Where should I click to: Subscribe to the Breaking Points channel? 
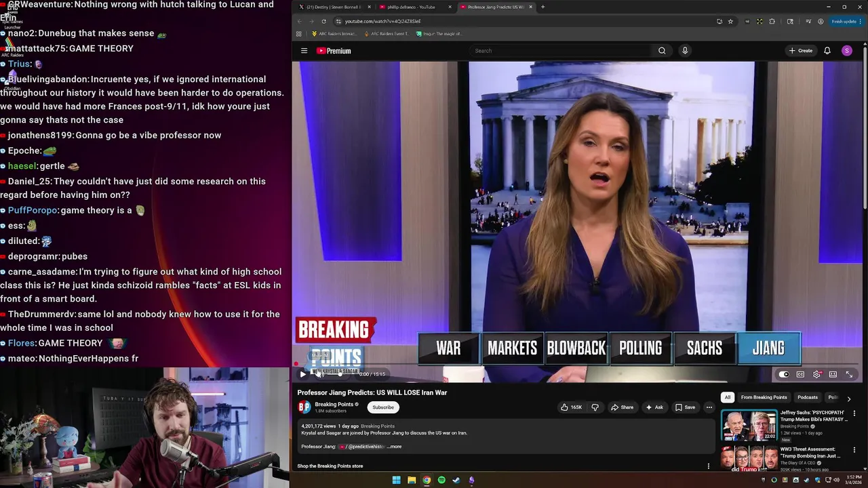click(x=383, y=407)
